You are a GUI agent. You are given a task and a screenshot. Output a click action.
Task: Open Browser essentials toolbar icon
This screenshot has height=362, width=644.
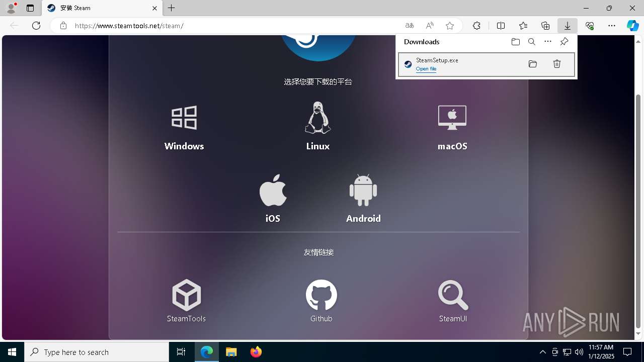click(590, 26)
